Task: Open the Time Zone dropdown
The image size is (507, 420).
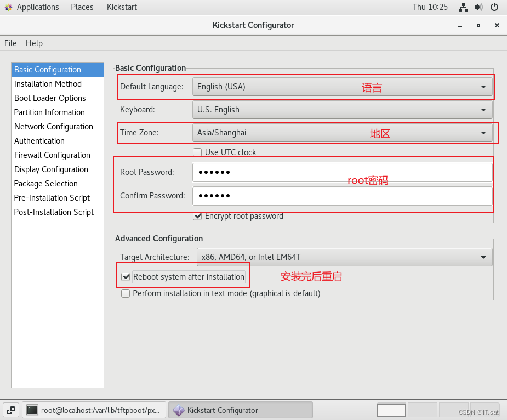Action: pos(342,133)
